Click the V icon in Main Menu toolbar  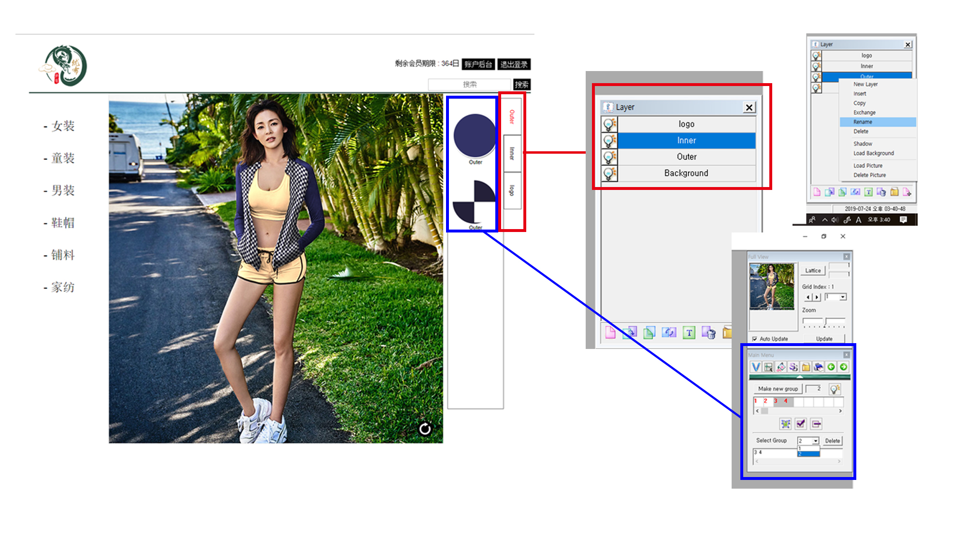click(x=756, y=367)
